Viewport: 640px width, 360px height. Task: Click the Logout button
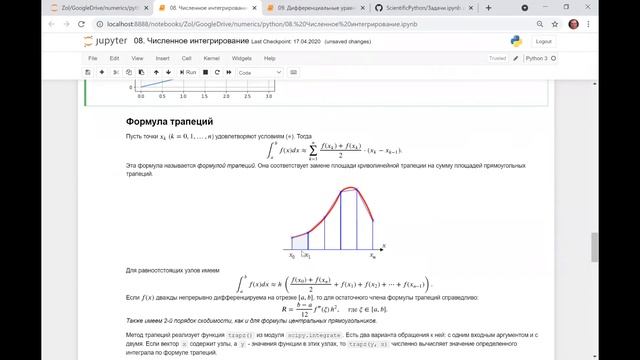point(543,42)
